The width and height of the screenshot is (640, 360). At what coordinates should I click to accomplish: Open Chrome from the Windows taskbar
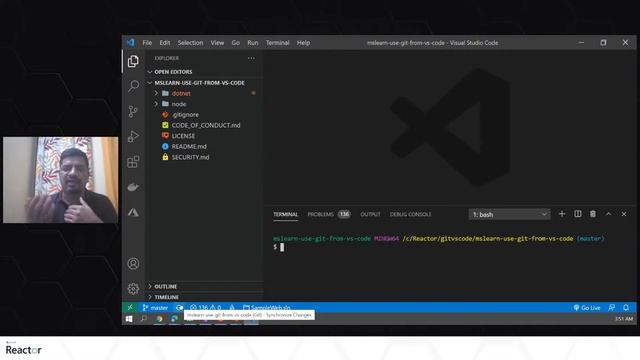[159, 319]
